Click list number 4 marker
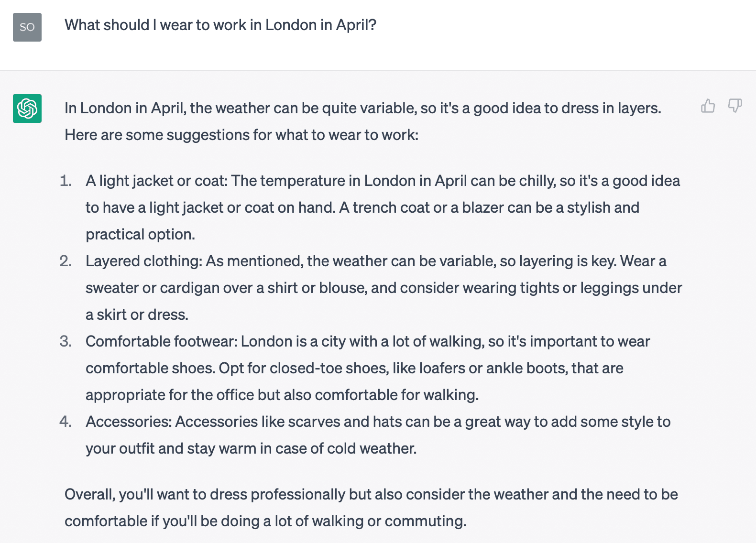This screenshot has width=756, height=543. coord(66,422)
